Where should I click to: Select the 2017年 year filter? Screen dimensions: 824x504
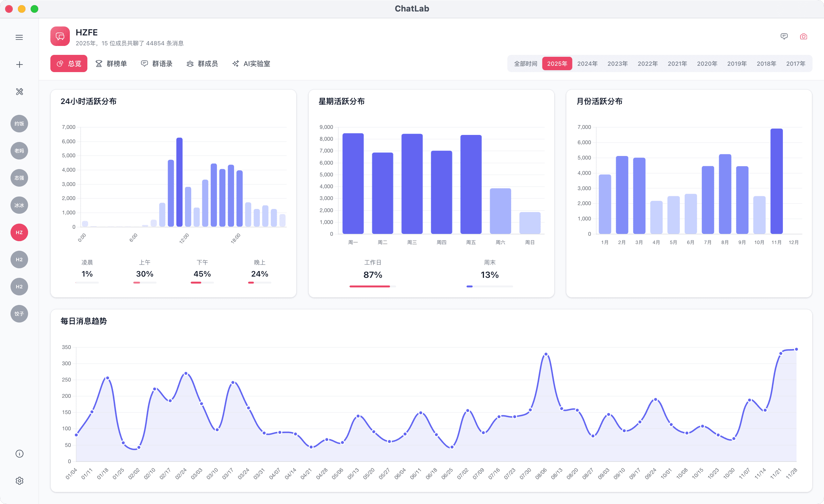click(796, 63)
